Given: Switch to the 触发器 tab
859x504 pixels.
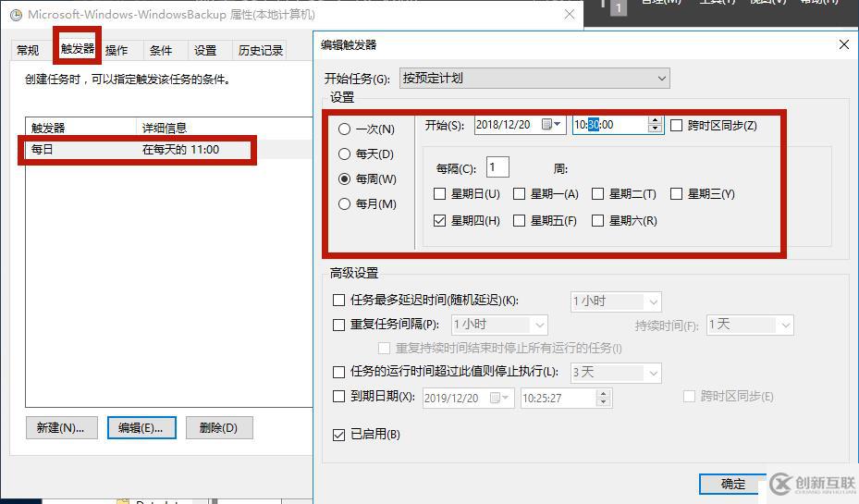Looking at the screenshot, I should [78, 49].
